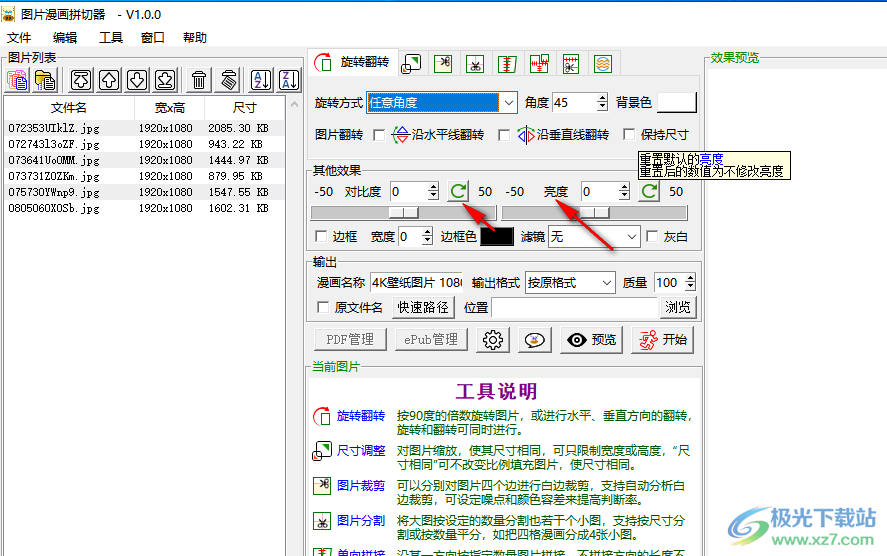Click the PDF管理 button
887x556 pixels.
coord(350,339)
